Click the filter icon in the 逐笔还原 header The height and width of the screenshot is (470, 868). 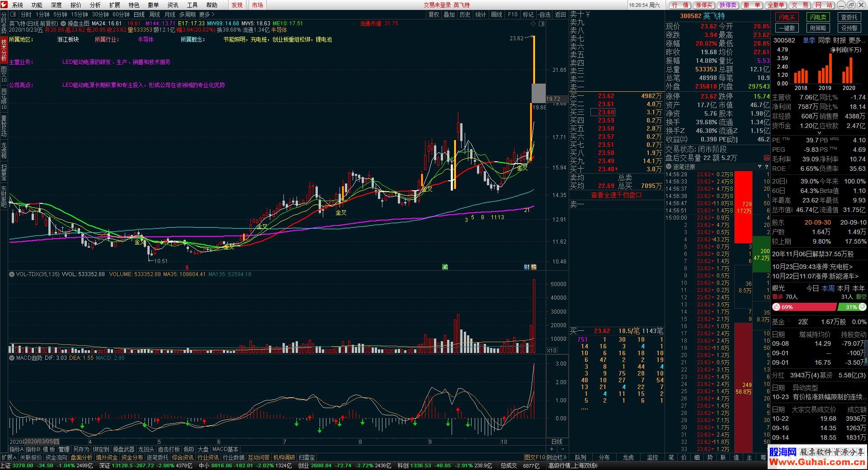tap(759, 167)
